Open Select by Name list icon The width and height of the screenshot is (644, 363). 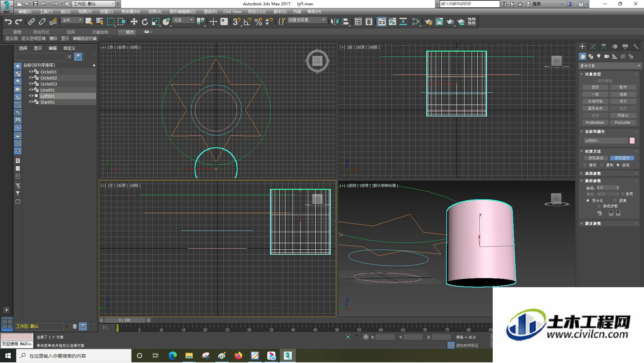pos(100,22)
